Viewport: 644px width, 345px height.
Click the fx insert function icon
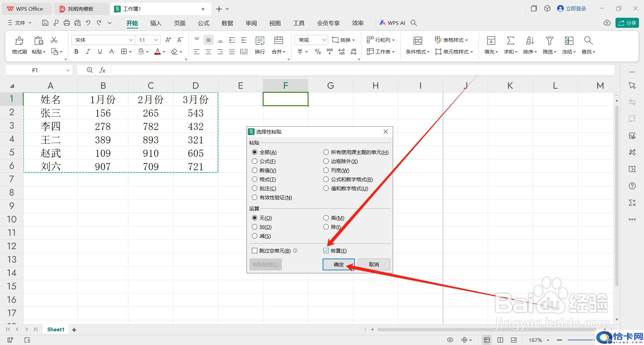[102, 70]
